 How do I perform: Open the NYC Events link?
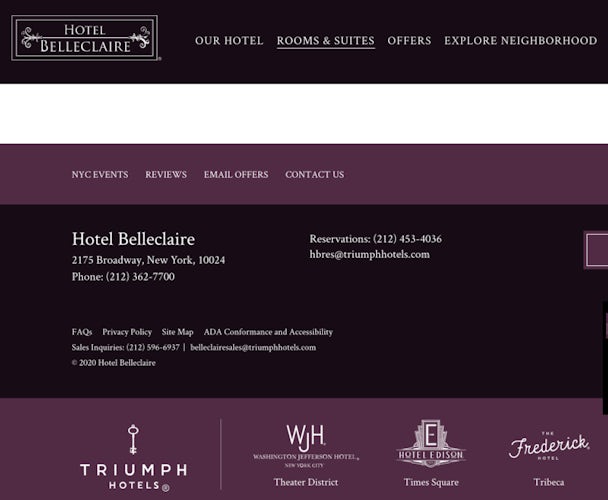click(100, 175)
